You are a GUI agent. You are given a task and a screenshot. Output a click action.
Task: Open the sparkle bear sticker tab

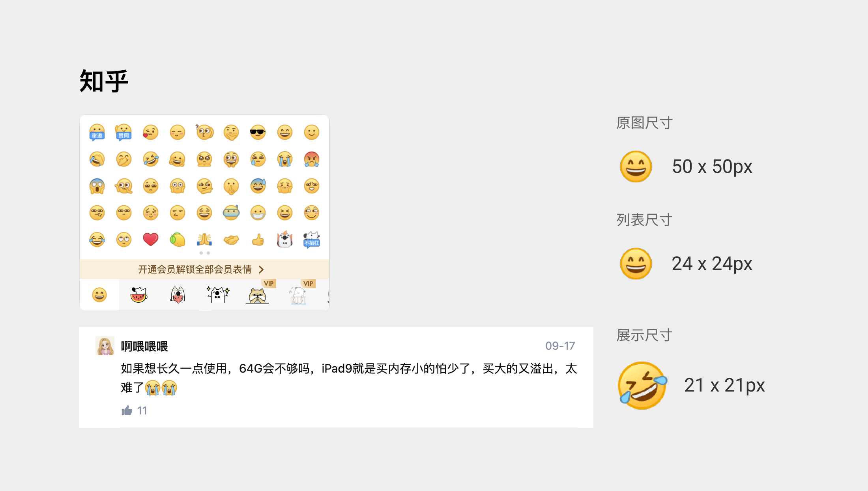point(217,295)
